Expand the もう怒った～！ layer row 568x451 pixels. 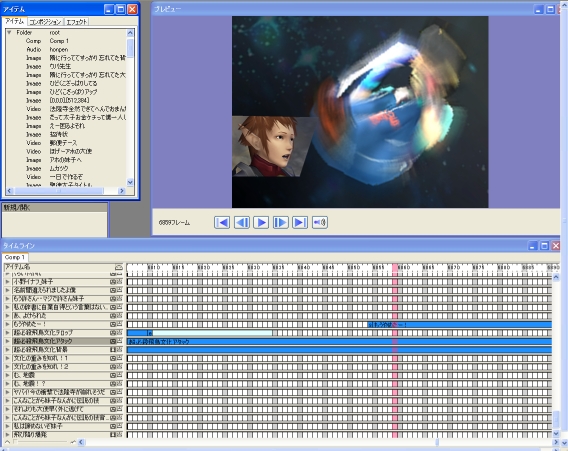pyautogui.click(x=7, y=324)
